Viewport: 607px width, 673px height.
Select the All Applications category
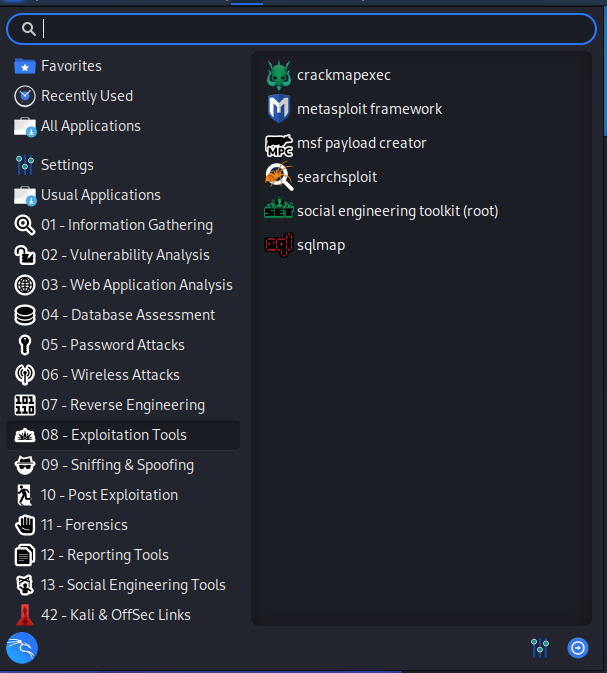point(123,126)
